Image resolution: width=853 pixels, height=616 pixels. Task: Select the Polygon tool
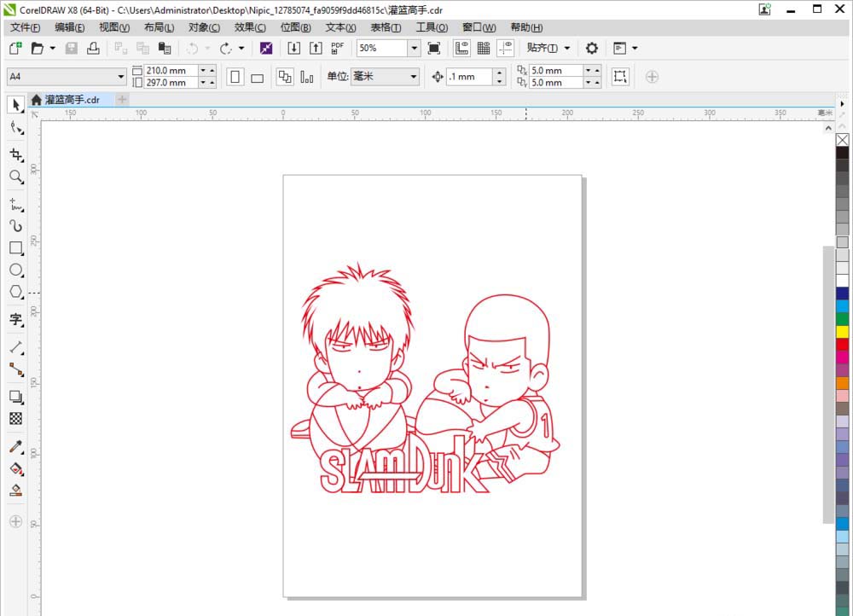click(x=15, y=293)
